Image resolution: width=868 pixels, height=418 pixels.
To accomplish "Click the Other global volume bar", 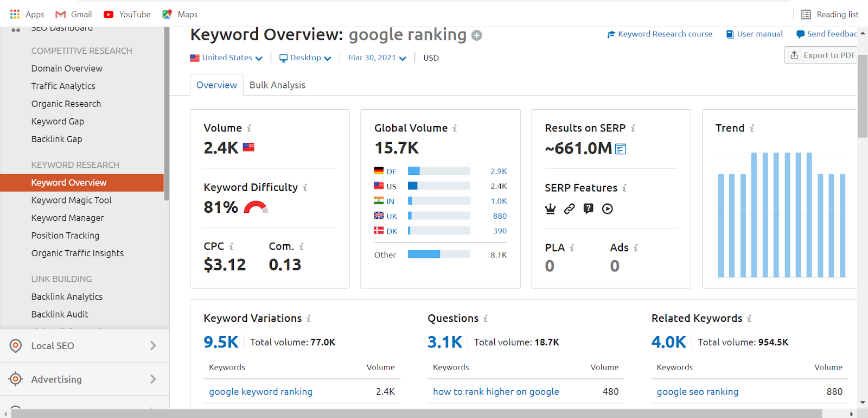I will click(439, 254).
